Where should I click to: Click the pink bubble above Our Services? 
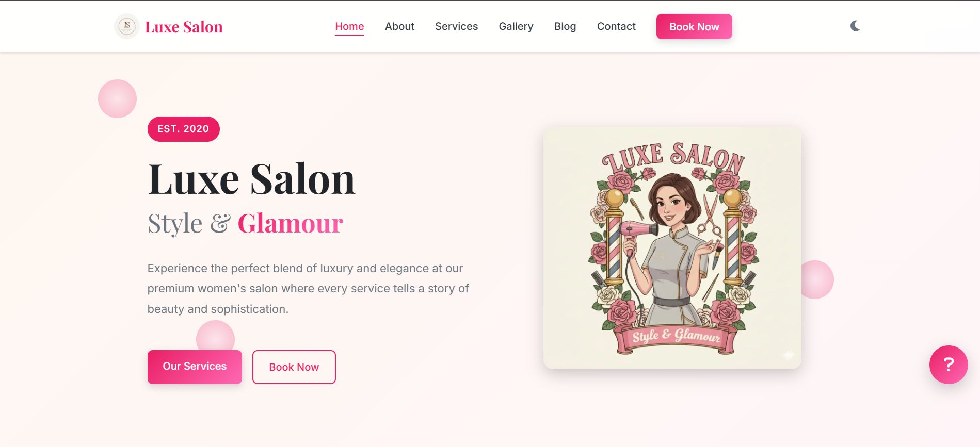(215, 335)
